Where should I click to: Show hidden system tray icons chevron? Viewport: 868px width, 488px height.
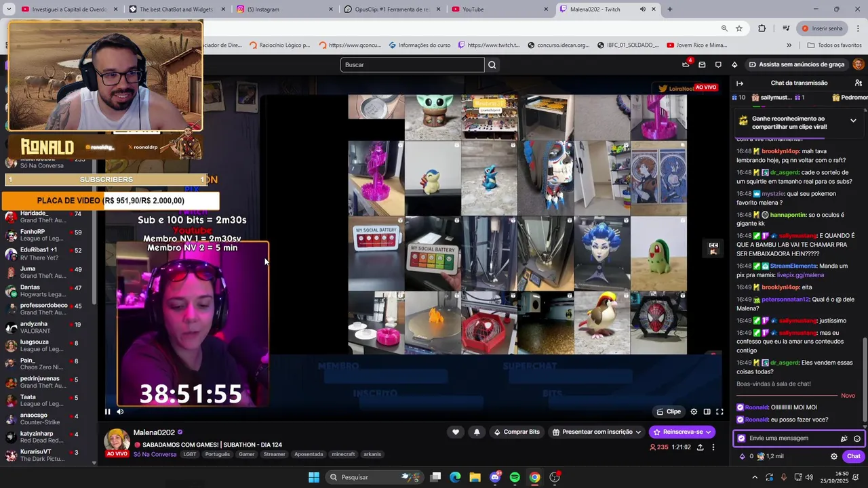click(755, 477)
